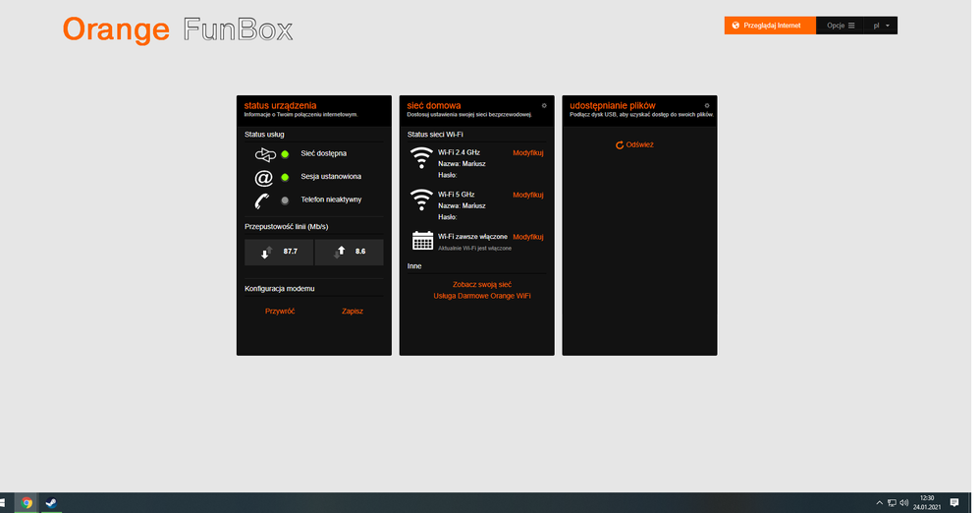Expand the Opcje menu
Viewport: 980px width, 513px height.
point(842,26)
